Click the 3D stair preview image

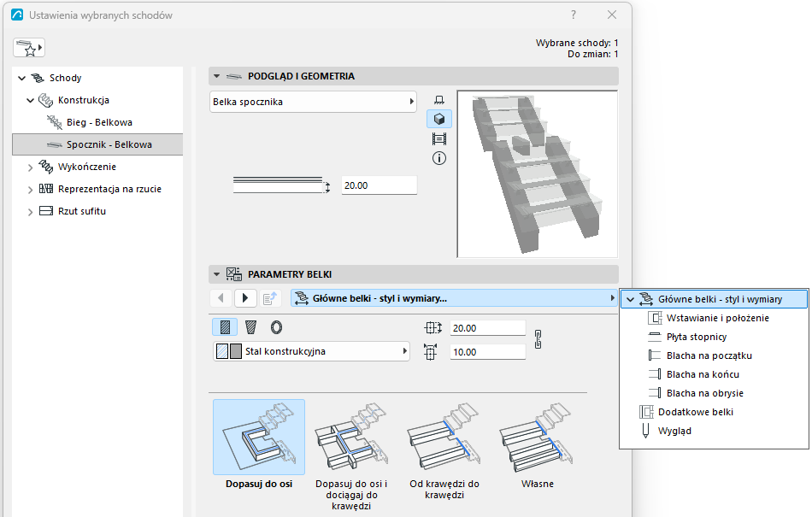(538, 173)
